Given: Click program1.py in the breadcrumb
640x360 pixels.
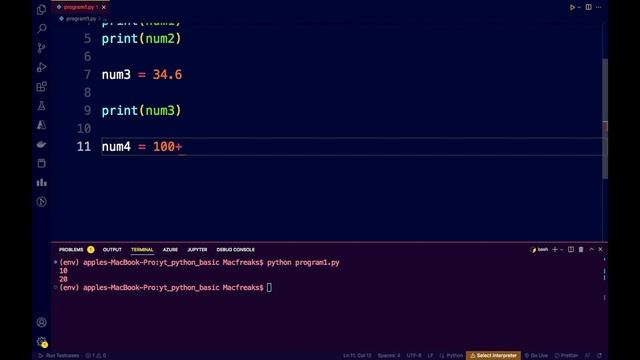Looking at the screenshot, I should click(81, 19).
